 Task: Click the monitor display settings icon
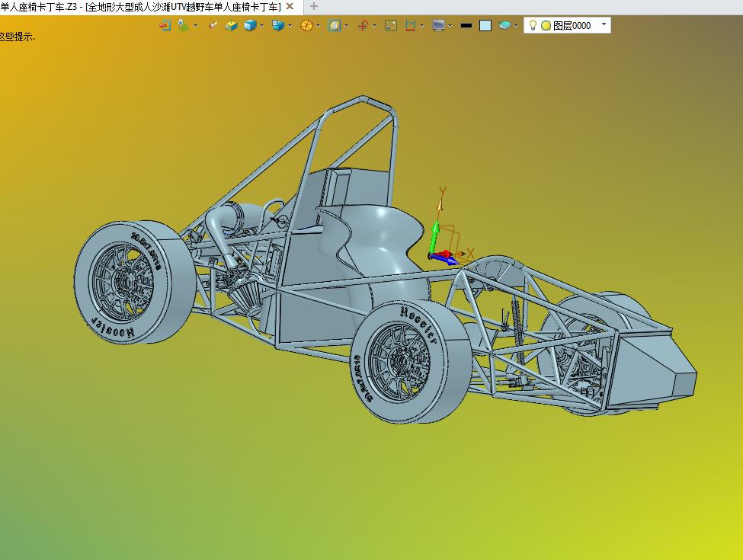tap(438, 25)
